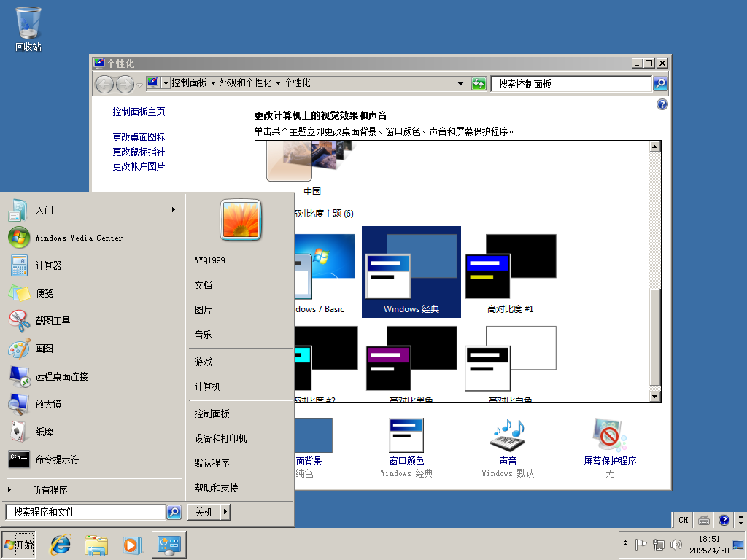Launch Windows Media Center

[93, 238]
